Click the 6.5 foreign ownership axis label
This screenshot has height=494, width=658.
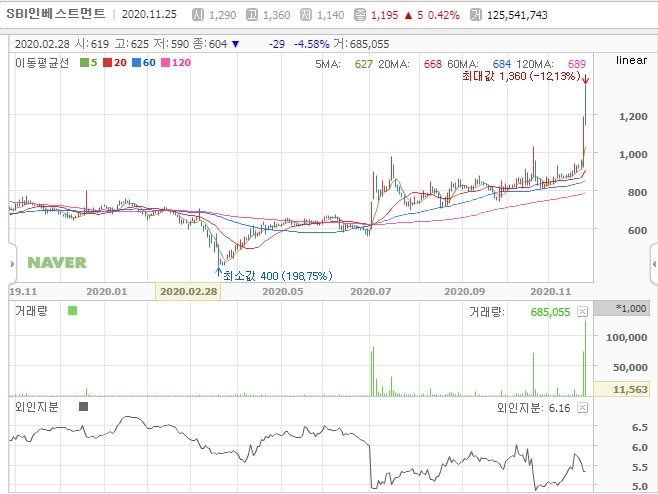(x=640, y=428)
